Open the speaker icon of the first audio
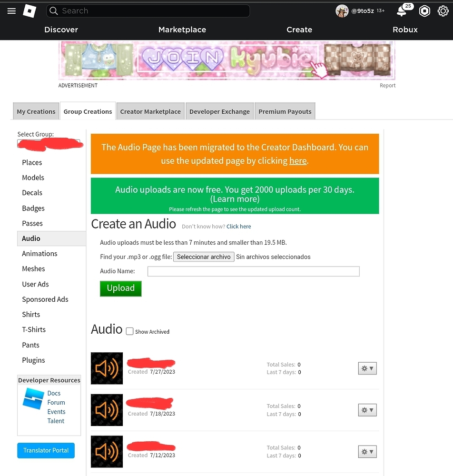Screen dimensions: 453x476 (107, 368)
